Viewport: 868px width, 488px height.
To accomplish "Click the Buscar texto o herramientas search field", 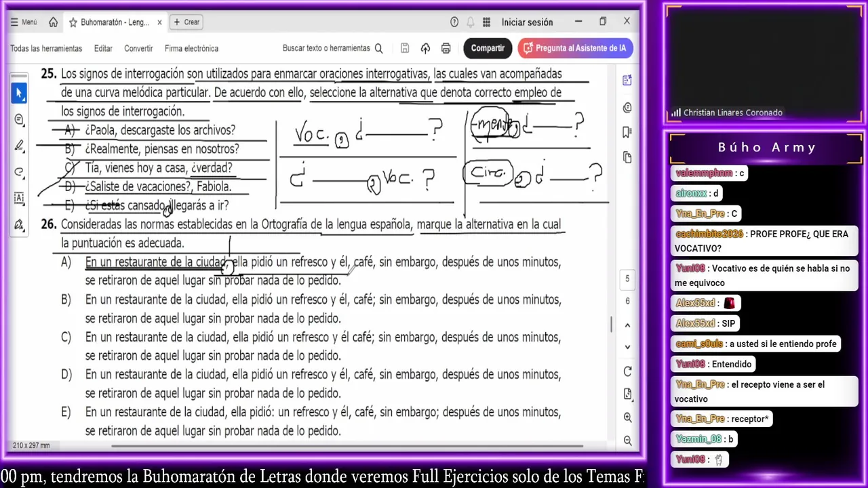I will [332, 48].
